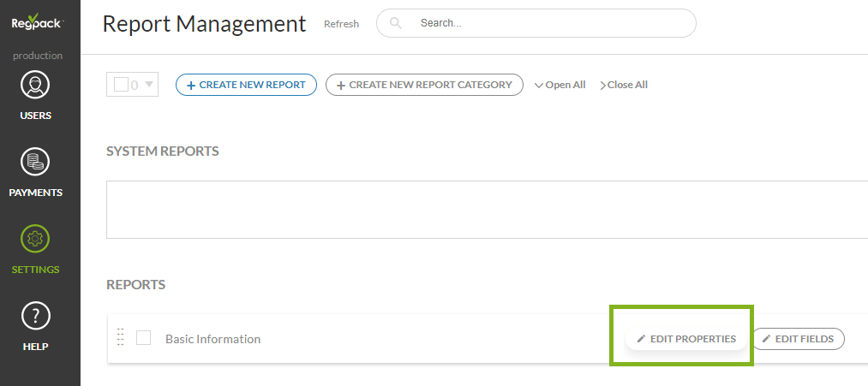Click Create New Report button
Viewport: 868px width, 386px height.
click(246, 85)
